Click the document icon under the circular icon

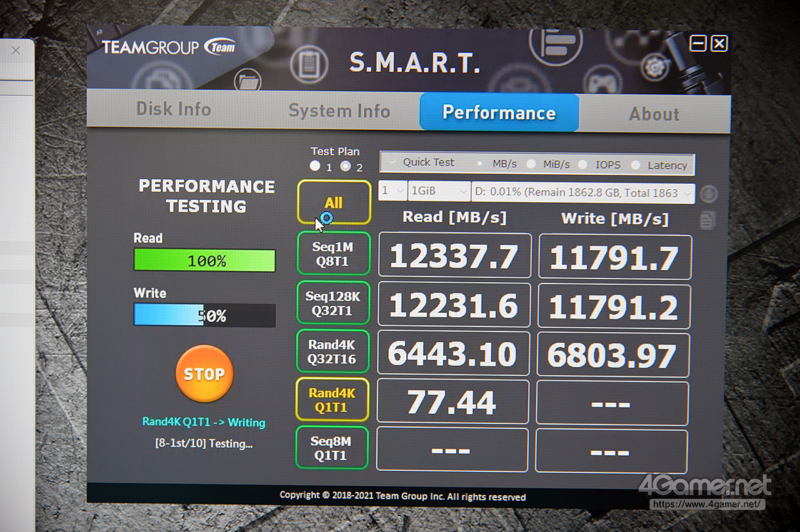[708, 220]
